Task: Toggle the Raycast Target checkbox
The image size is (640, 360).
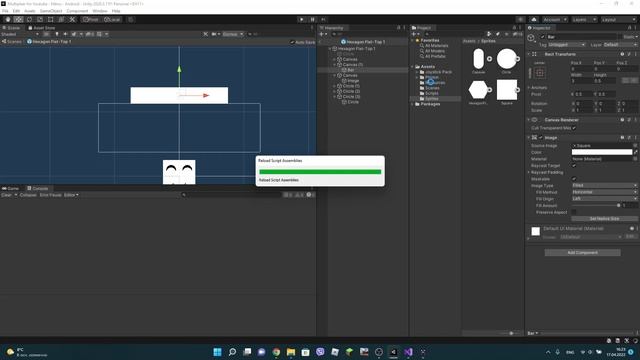Action: pyautogui.click(x=574, y=166)
